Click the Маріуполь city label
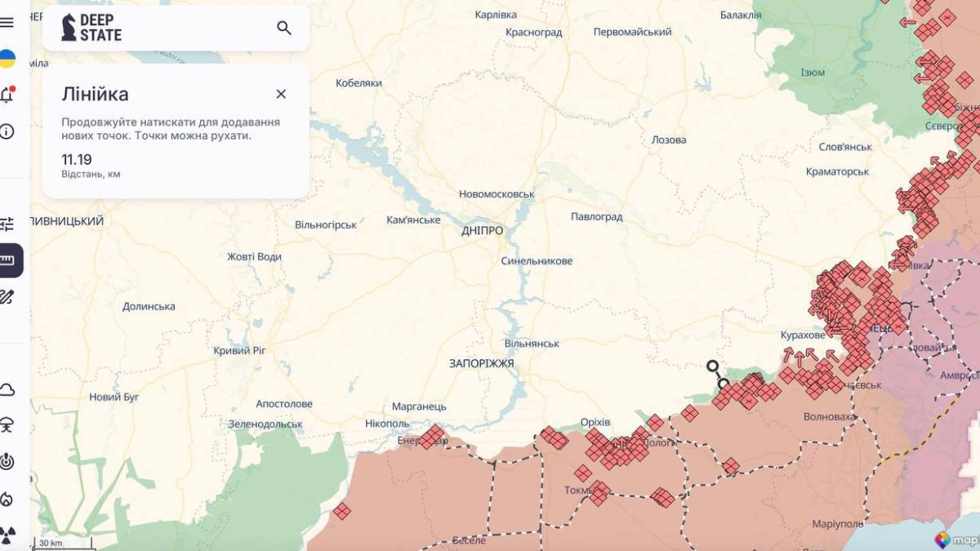This screenshot has height=551, width=980. 838,523
